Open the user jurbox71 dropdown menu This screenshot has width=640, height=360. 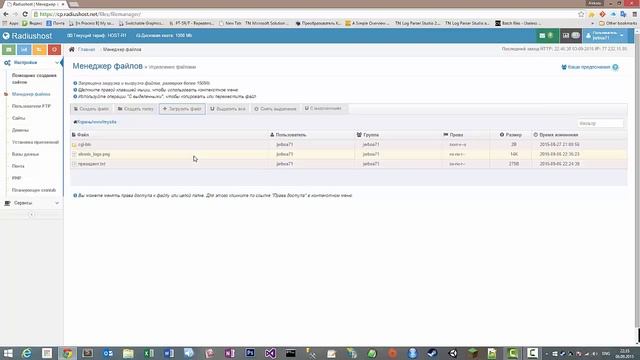(x=606, y=36)
